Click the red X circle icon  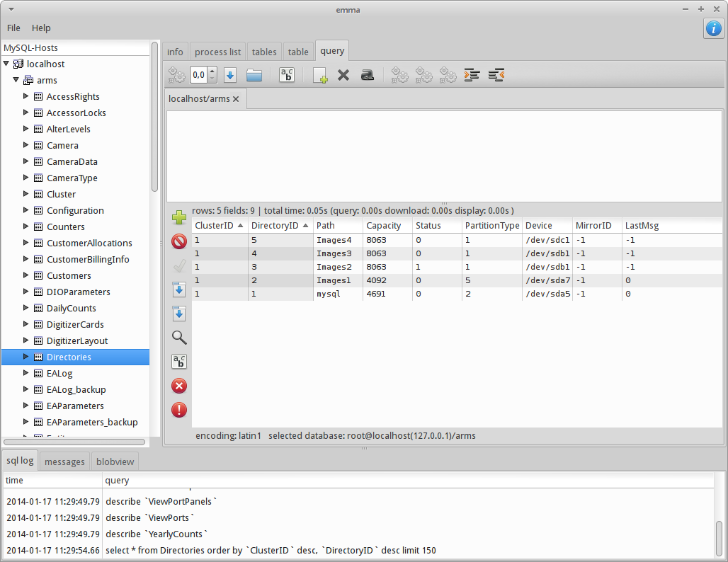tap(178, 386)
